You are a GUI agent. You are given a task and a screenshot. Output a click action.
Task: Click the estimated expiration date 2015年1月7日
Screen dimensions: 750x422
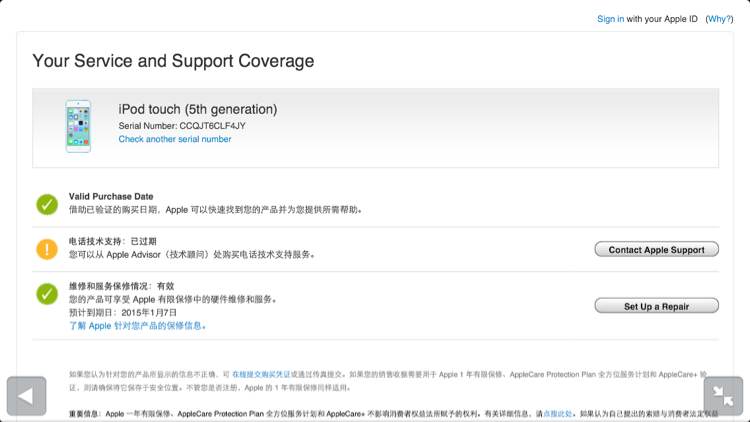click(149, 312)
